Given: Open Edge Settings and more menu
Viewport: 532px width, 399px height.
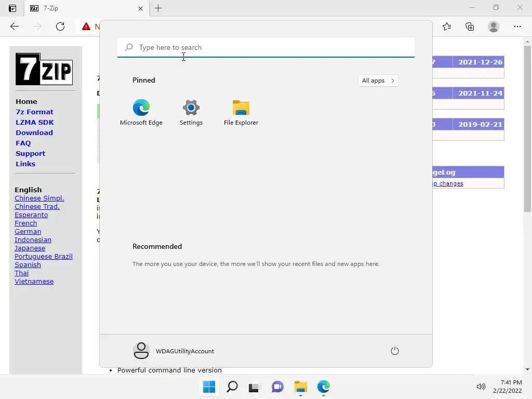Looking at the screenshot, I should point(517,26).
